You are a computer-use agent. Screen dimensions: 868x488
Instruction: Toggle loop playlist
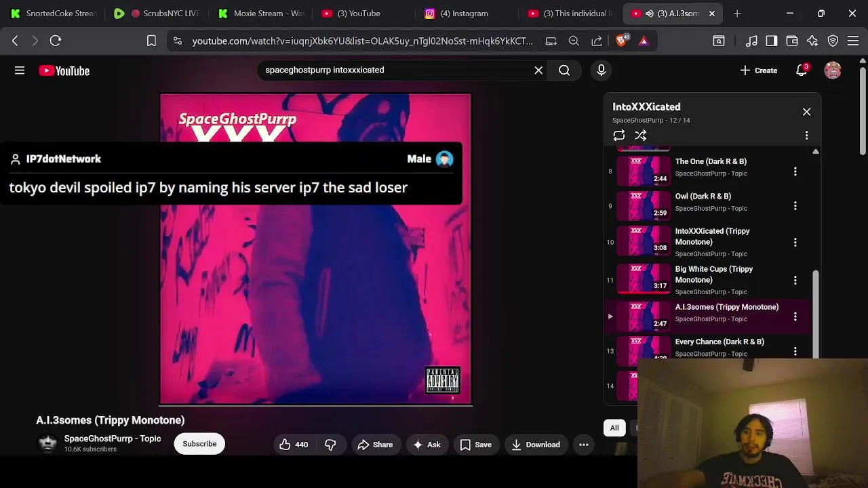(618, 136)
